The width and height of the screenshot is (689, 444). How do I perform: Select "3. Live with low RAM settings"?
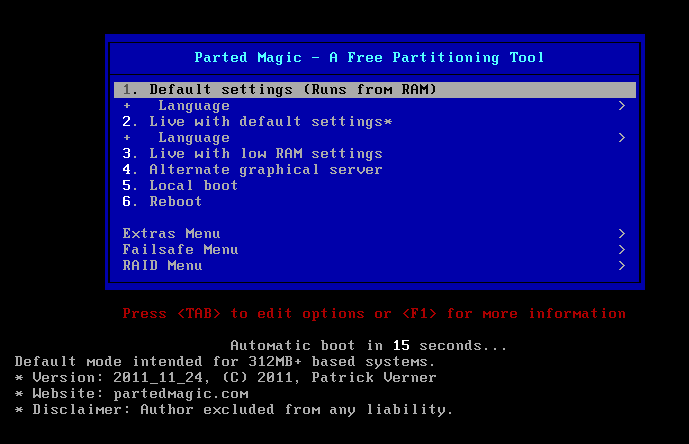[x=375, y=154]
